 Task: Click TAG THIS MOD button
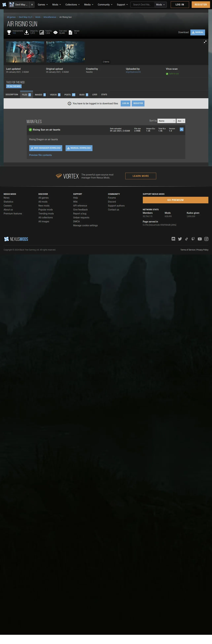click(14, 86)
